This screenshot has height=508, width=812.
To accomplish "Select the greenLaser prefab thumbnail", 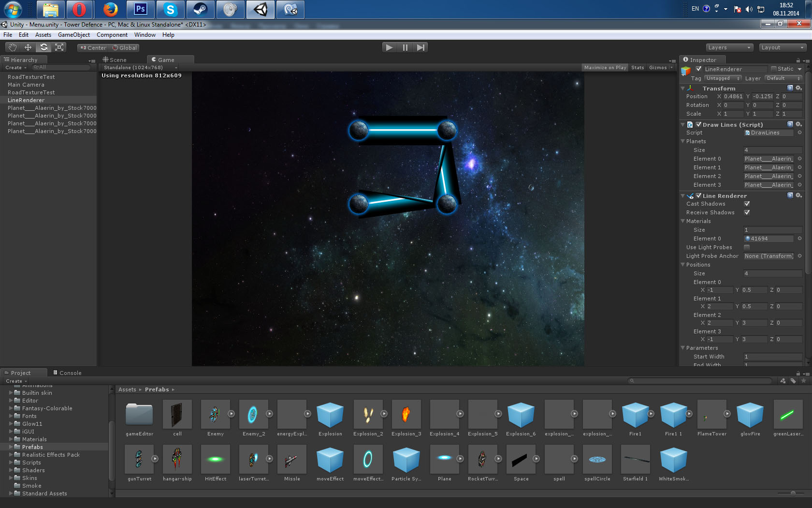I will pyautogui.click(x=788, y=414).
